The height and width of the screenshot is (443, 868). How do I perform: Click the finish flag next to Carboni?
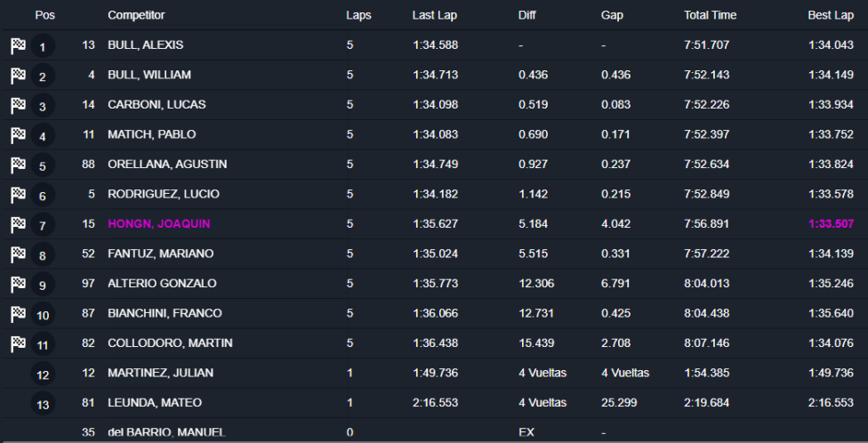[x=18, y=106]
